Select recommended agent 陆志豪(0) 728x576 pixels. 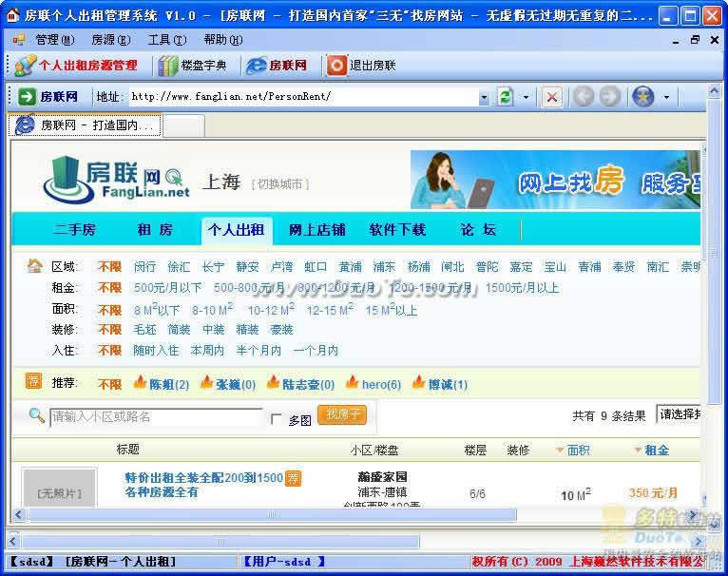(x=308, y=385)
